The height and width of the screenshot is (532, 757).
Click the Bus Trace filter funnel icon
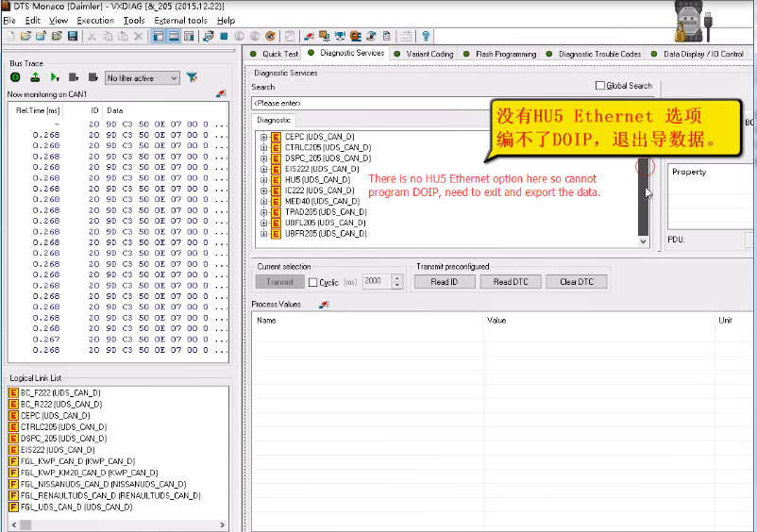192,77
